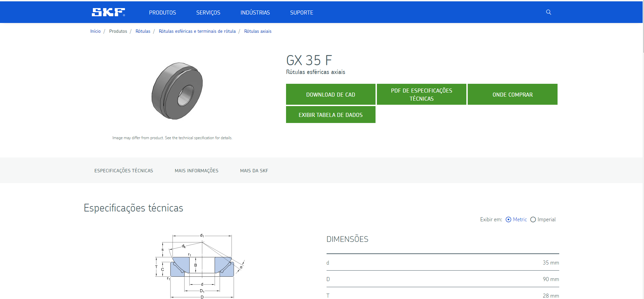
Task: Open Rótulas esféricas e terminais de rótula
Action: (197, 31)
